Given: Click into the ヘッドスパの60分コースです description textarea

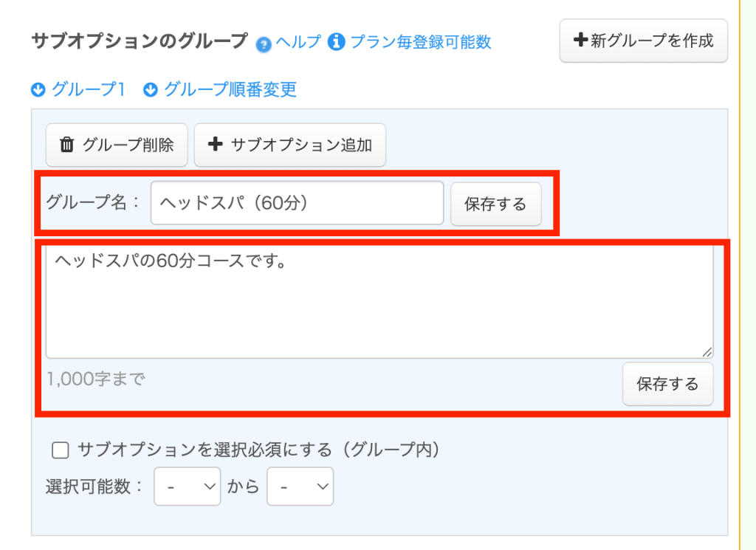Looking at the screenshot, I should pos(379,303).
